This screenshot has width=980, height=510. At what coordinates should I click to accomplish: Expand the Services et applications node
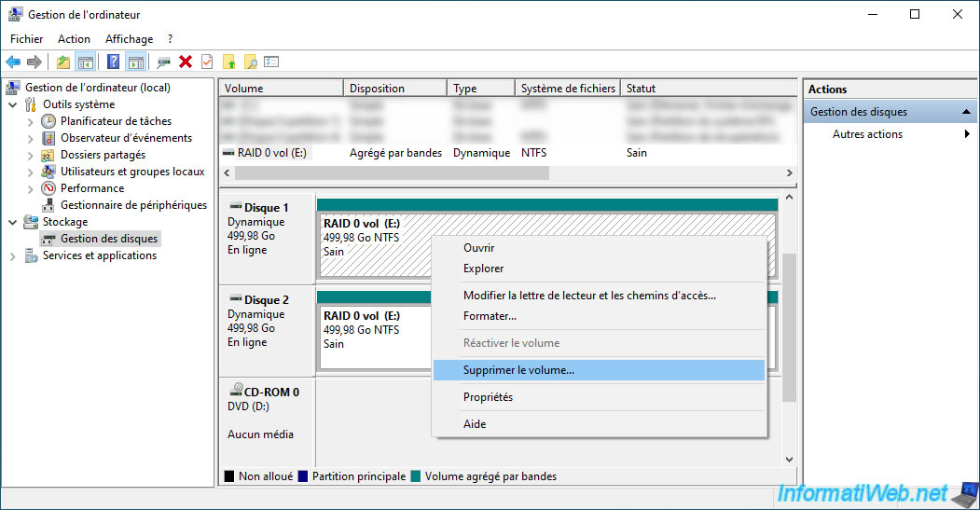(x=12, y=256)
